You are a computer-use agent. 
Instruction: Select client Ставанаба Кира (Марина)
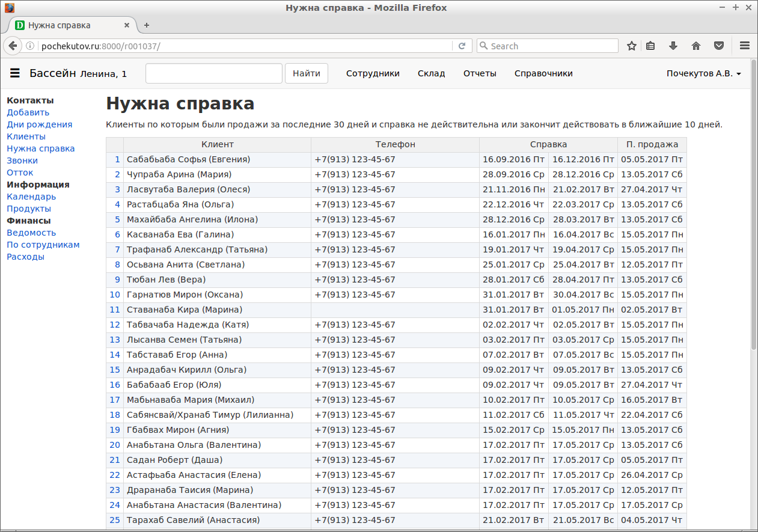185,310
